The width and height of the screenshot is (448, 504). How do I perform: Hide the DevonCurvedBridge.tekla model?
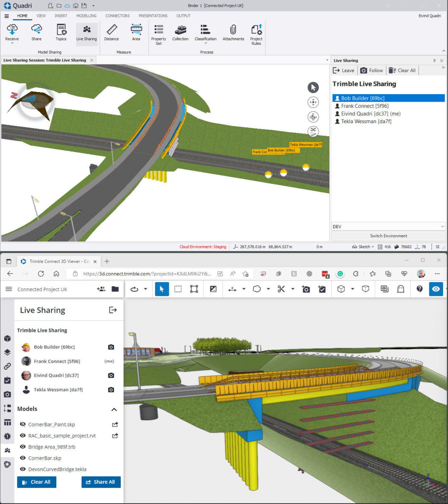(23, 469)
